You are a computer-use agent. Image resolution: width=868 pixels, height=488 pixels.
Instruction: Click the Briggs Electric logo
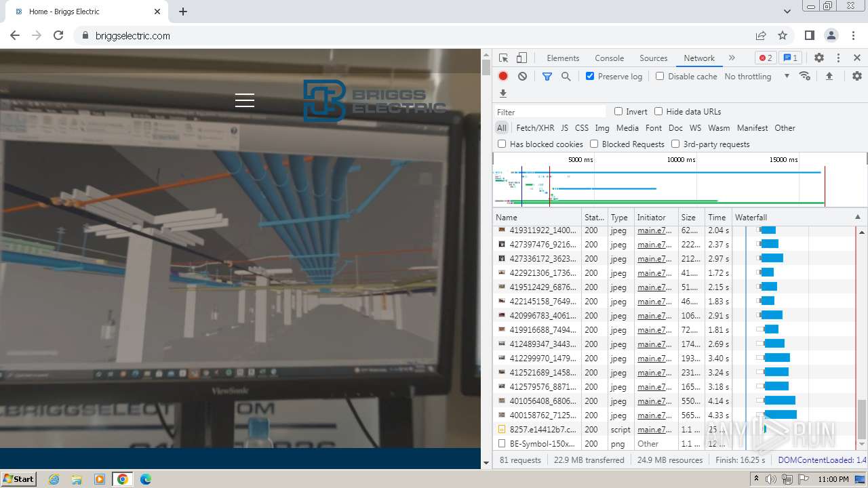[x=375, y=100]
